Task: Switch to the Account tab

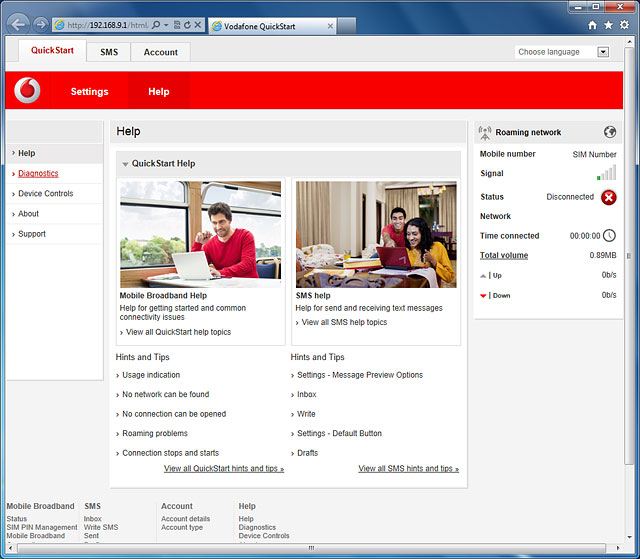Action: point(160,52)
